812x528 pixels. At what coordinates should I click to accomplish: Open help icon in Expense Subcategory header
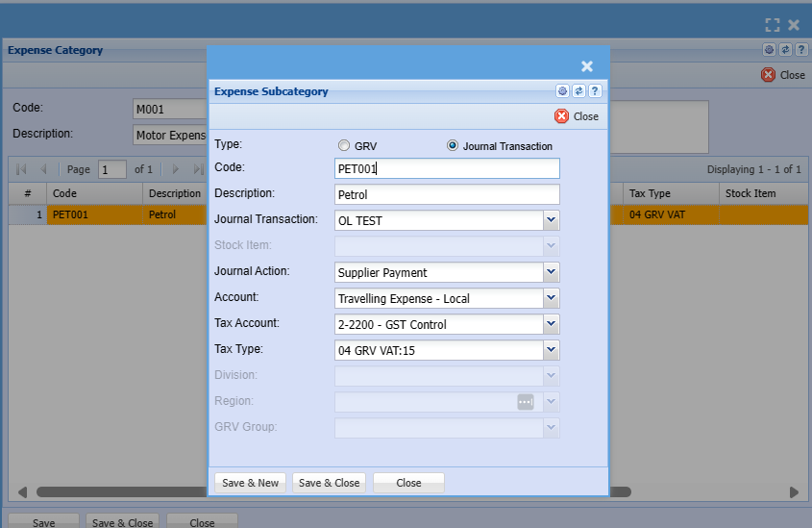point(595,91)
